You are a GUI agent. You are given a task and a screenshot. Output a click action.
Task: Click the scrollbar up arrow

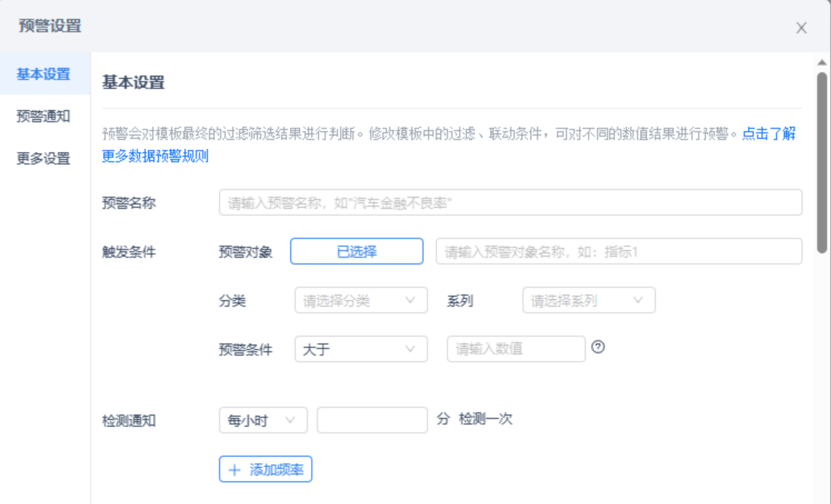[822, 62]
